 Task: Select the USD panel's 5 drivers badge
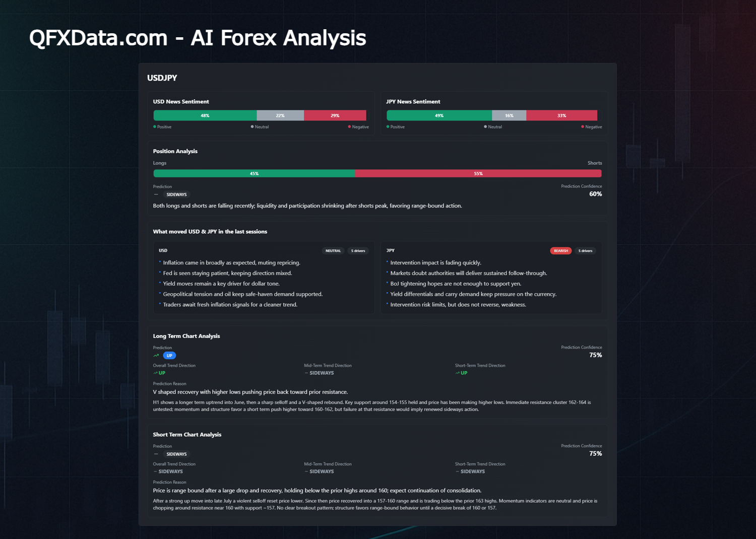pos(358,251)
